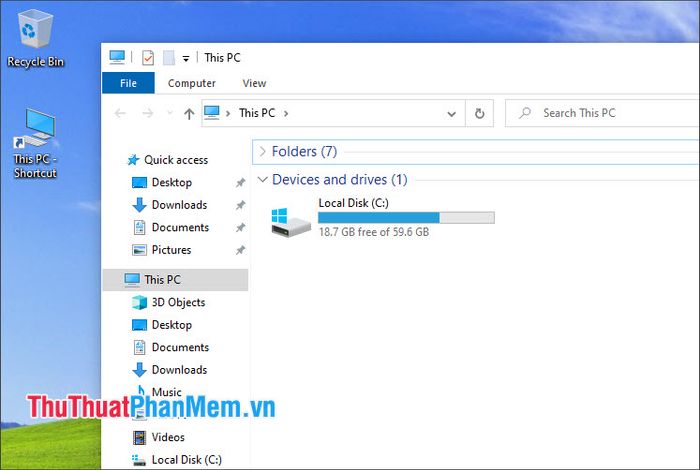
Task: Click the computer icon in address bar
Action: (x=212, y=112)
